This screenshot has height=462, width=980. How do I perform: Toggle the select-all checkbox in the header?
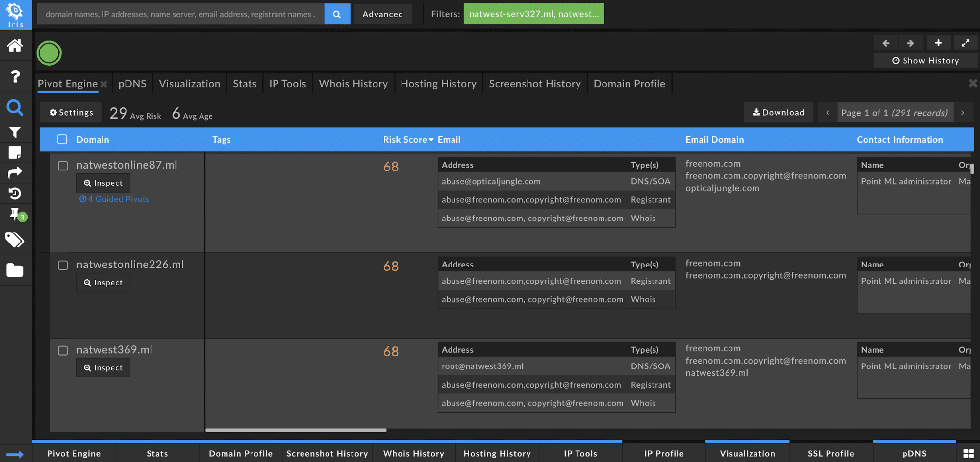pos(62,139)
